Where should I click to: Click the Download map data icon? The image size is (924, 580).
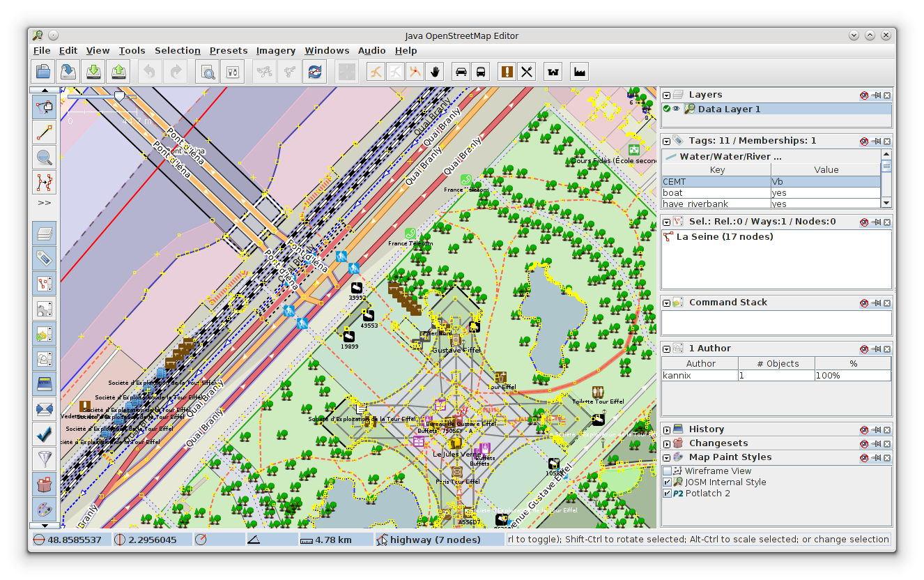(x=93, y=71)
